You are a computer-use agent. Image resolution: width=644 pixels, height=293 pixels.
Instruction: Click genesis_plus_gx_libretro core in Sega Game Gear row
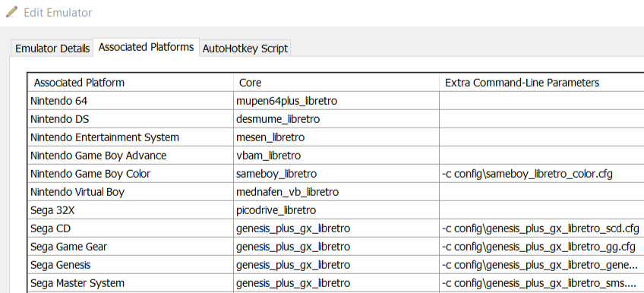[336, 247]
